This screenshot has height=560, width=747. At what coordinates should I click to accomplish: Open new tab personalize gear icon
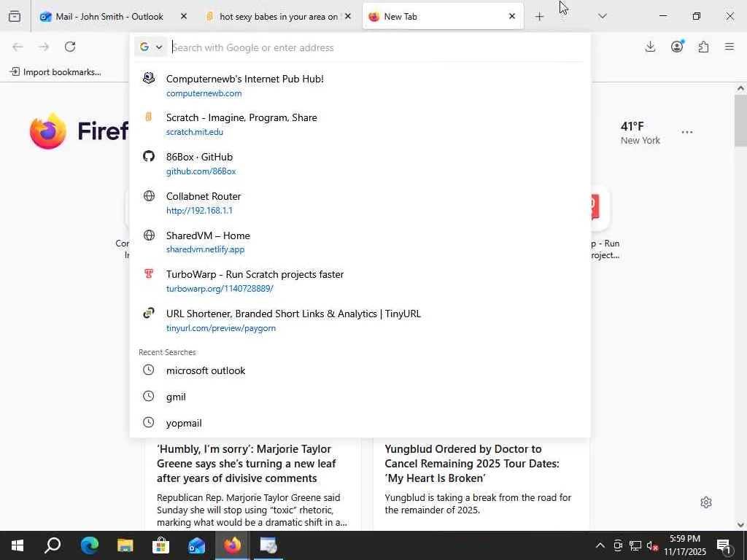706,502
